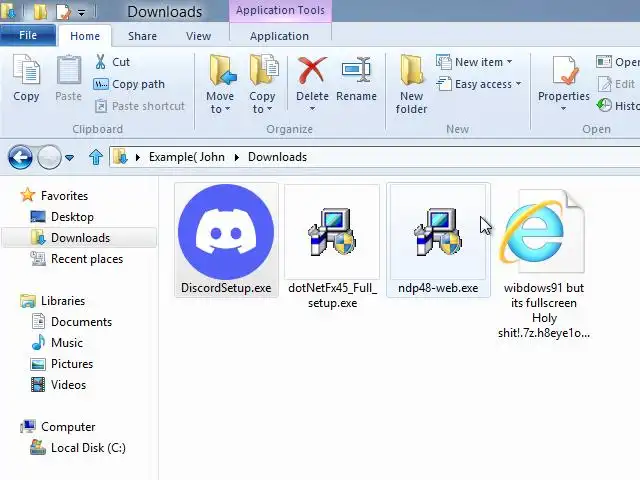Expand the arrow before Example( John in address bar
Screen dimensions: 640x480
tap(138, 157)
